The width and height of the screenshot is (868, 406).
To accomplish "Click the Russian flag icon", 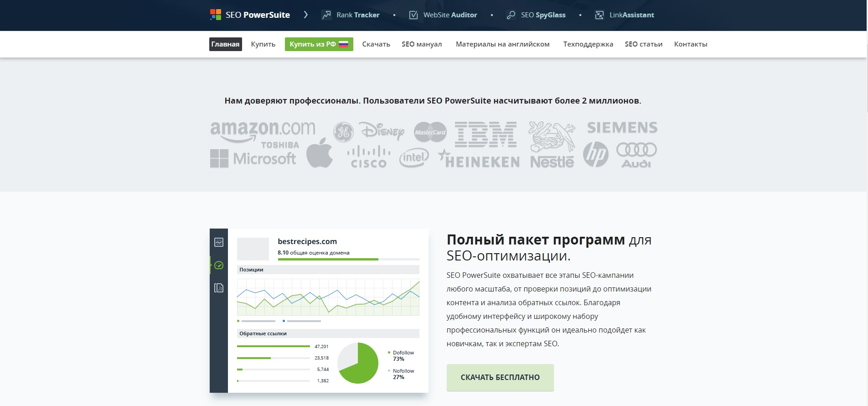I will point(344,44).
